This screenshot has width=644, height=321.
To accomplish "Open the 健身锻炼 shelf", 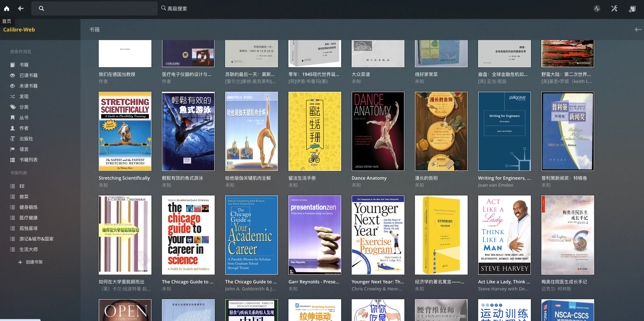I will click(x=28, y=207).
